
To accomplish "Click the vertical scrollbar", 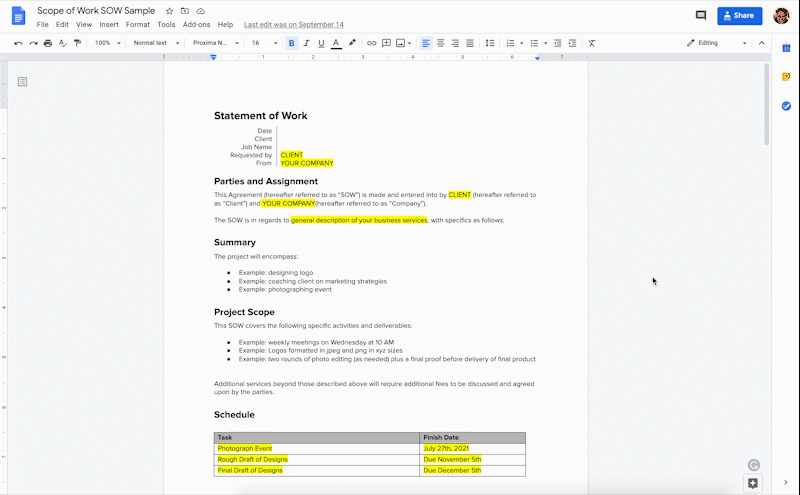I will (766, 105).
